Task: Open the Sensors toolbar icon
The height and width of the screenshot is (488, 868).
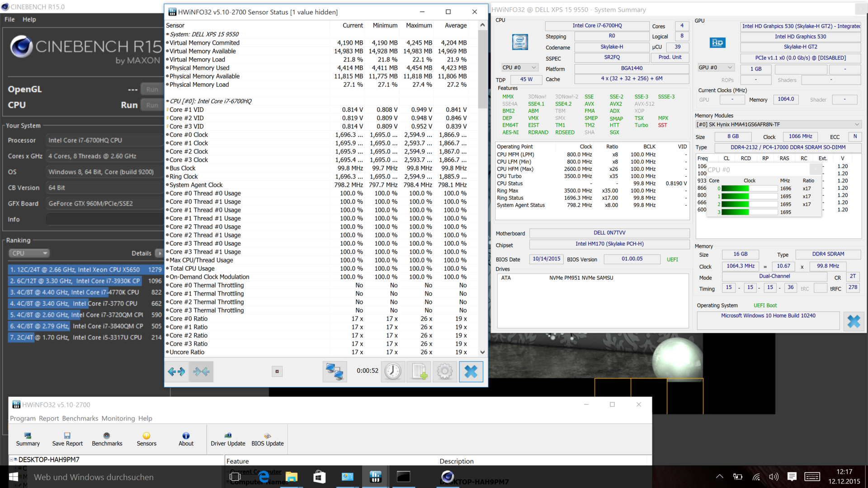Action: (x=146, y=439)
